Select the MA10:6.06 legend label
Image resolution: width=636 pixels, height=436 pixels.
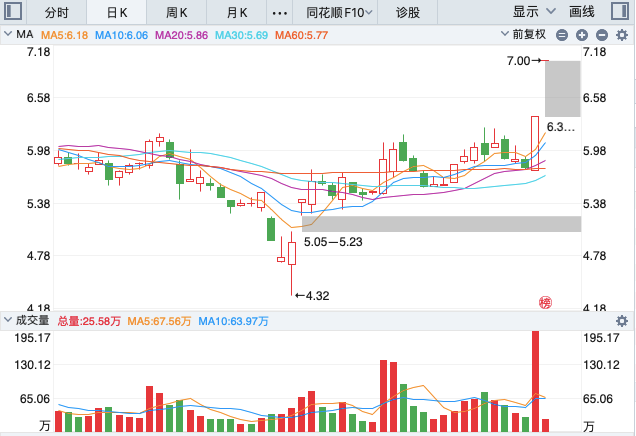[x=121, y=35]
